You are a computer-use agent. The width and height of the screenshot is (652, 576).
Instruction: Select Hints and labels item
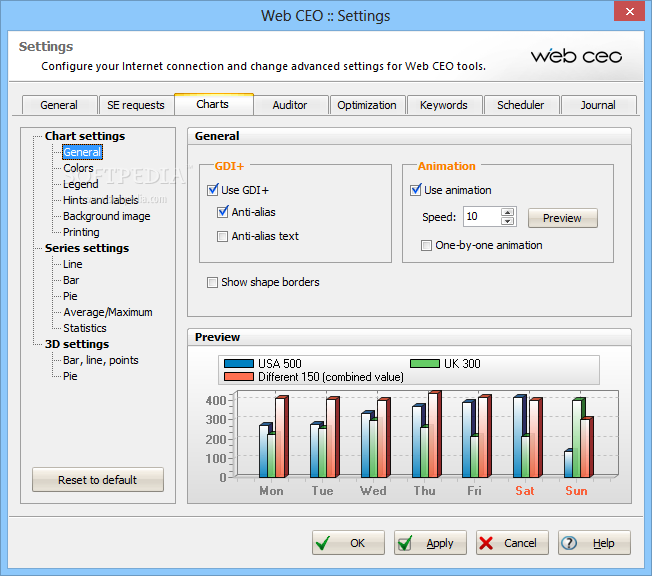(x=101, y=200)
